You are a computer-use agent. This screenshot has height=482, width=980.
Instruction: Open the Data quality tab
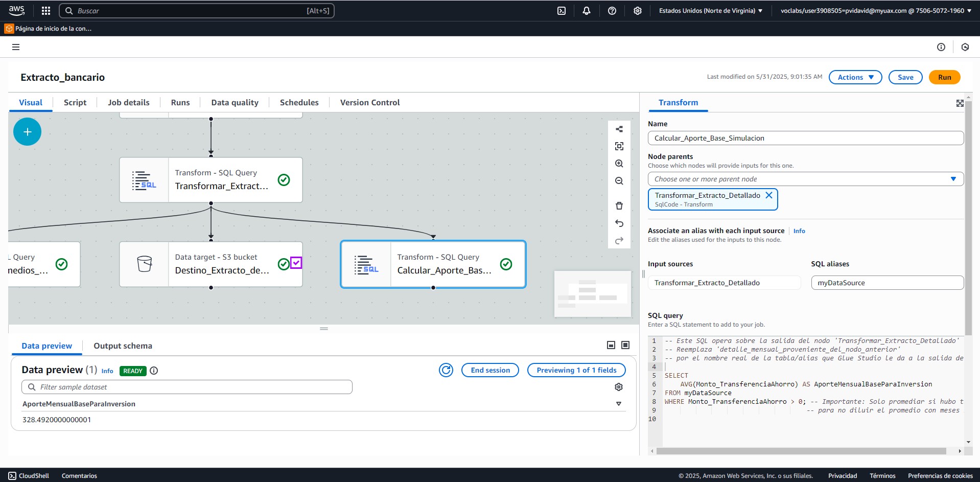coord(235,102)
